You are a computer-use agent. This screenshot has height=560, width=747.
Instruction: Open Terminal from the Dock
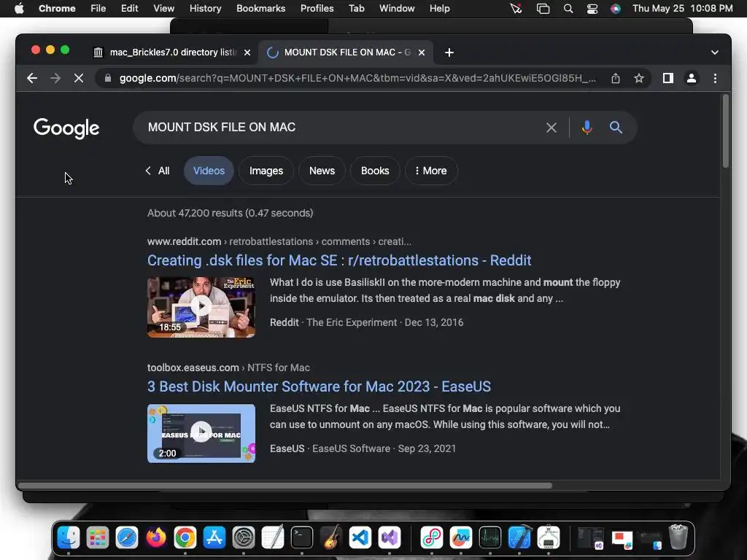tap(302, 537)
